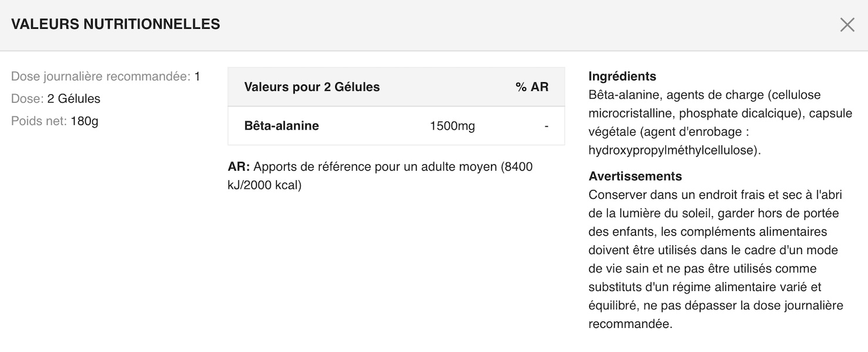Click the 'Dose journalière recommandée' label
Image resolution: width=868 pixels, height=352 pixels.
pyautogui.click(x=100, y=76)
